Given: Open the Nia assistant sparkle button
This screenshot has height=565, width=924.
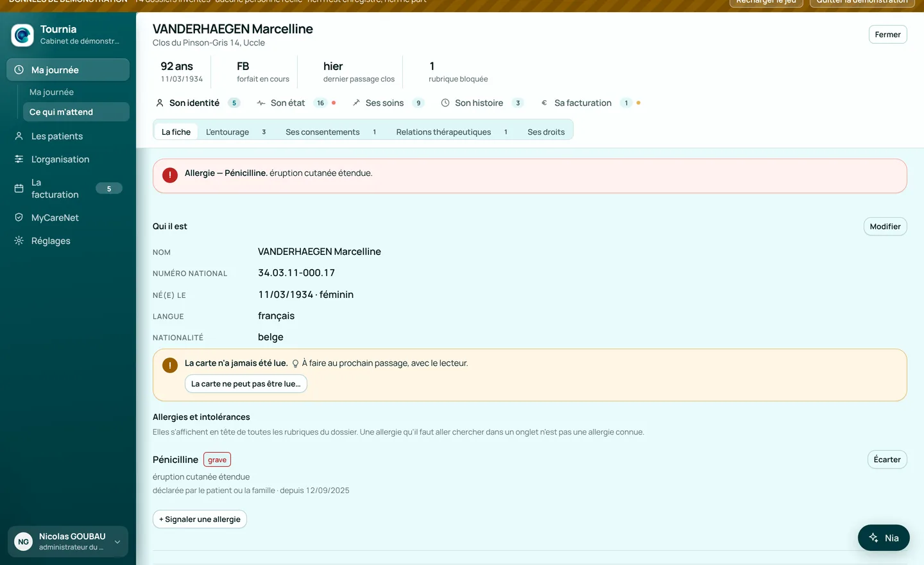Looking at the screenshot, I should [884, 538].
